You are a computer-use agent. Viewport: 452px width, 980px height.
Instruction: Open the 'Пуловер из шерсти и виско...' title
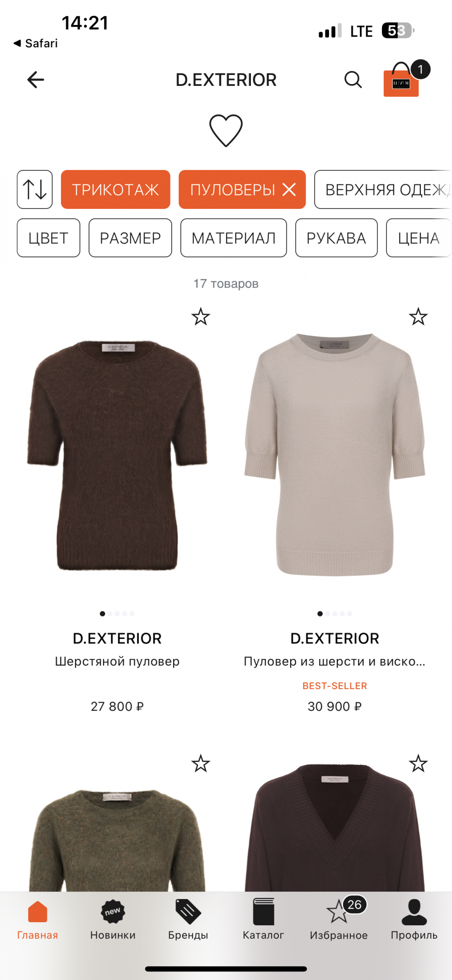[x=334, y=661]
